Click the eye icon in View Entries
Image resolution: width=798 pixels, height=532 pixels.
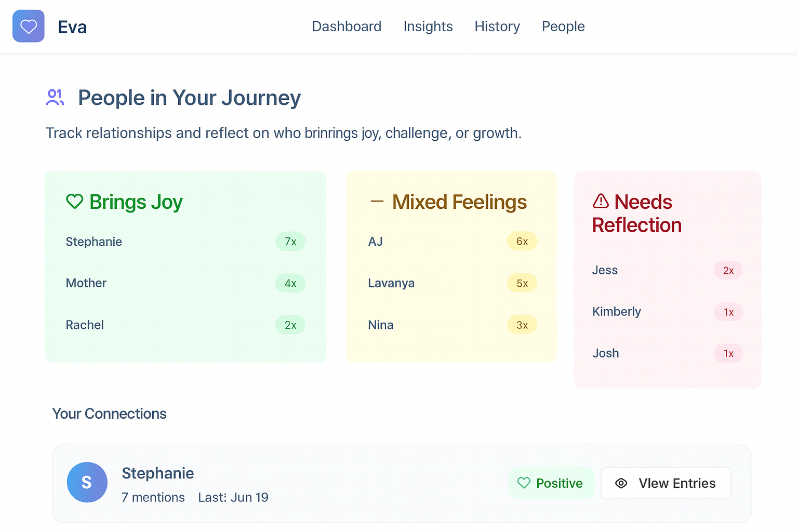(x=621, y=483)
